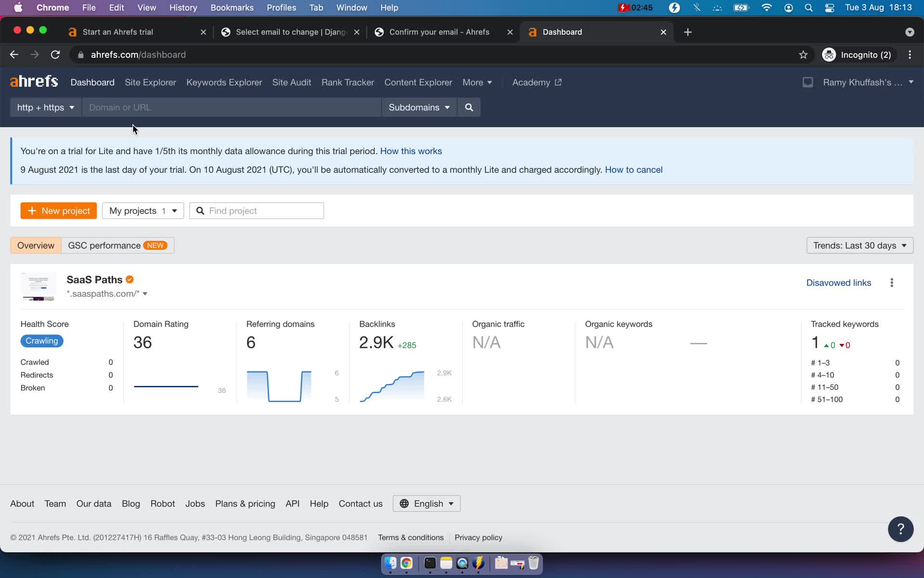Click the Wi-Fi status icon
The width and height of the screenshot is (924, 578).
coord(767,8)
